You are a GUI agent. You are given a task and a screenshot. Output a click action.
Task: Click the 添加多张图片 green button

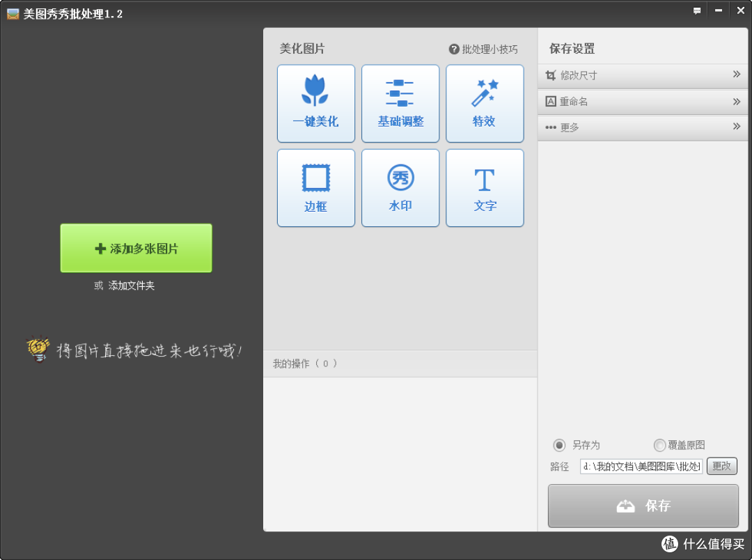(x=136, y=249)
